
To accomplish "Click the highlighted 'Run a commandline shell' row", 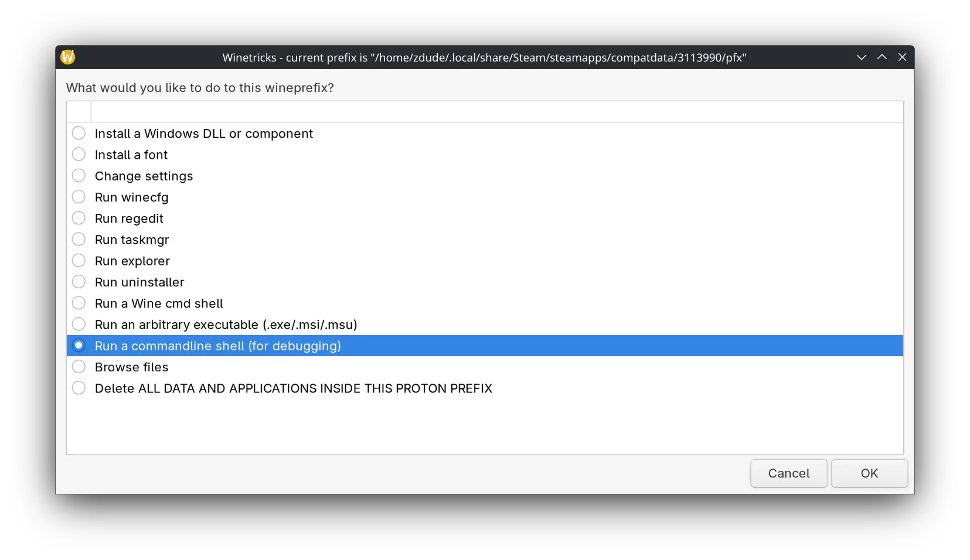I will (x=218, y=346).
